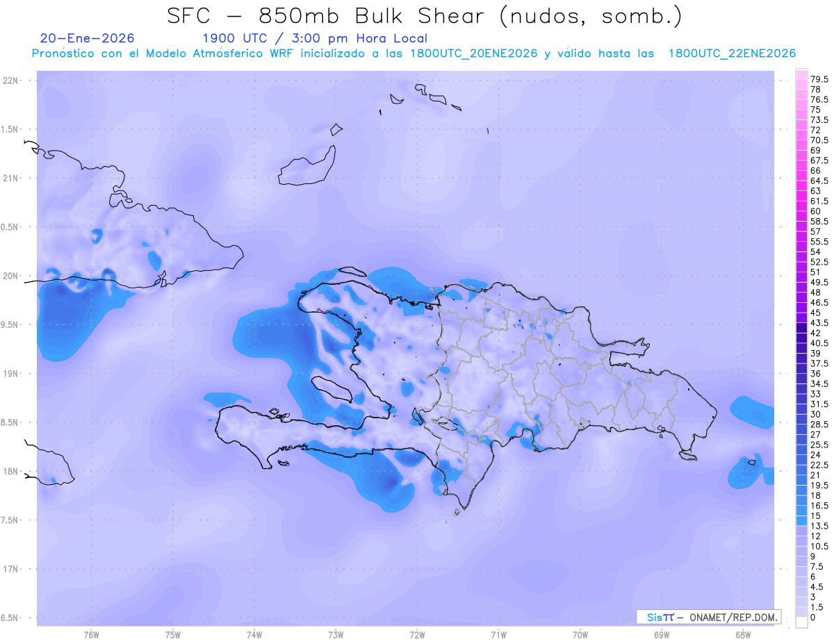Click the colorbar value '79.5'
834x644 pixels.
coord(819,80)
